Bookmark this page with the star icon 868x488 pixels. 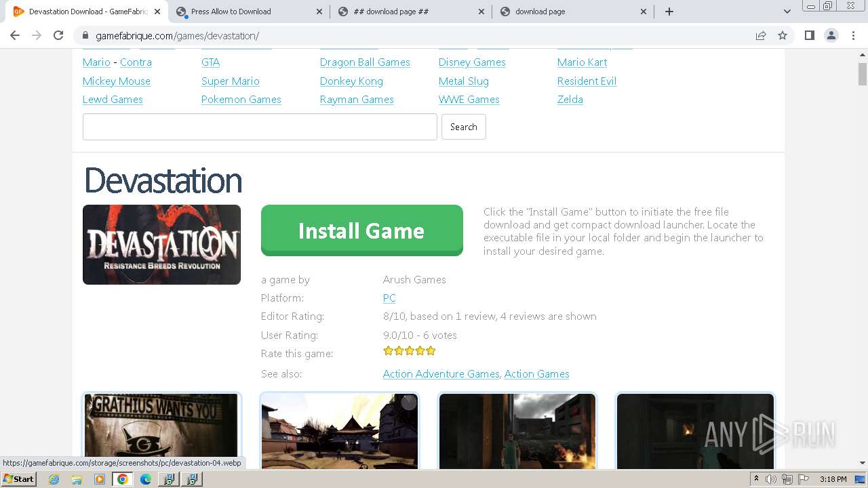coord(783,36)
